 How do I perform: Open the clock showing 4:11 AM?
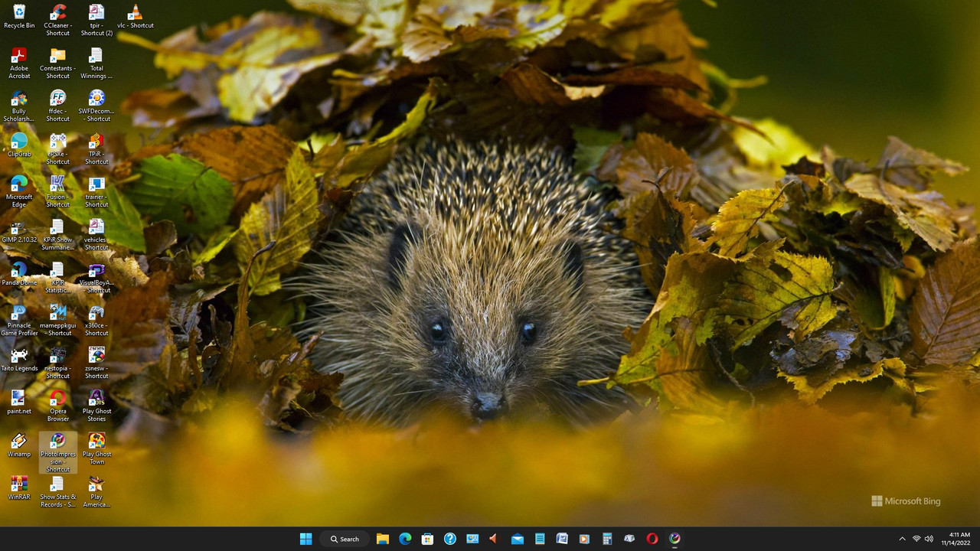pos(956,539)
